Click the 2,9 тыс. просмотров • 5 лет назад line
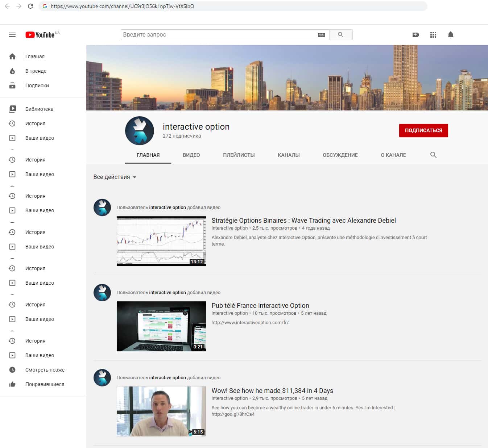Screen dimensions: 488x448 290,398
